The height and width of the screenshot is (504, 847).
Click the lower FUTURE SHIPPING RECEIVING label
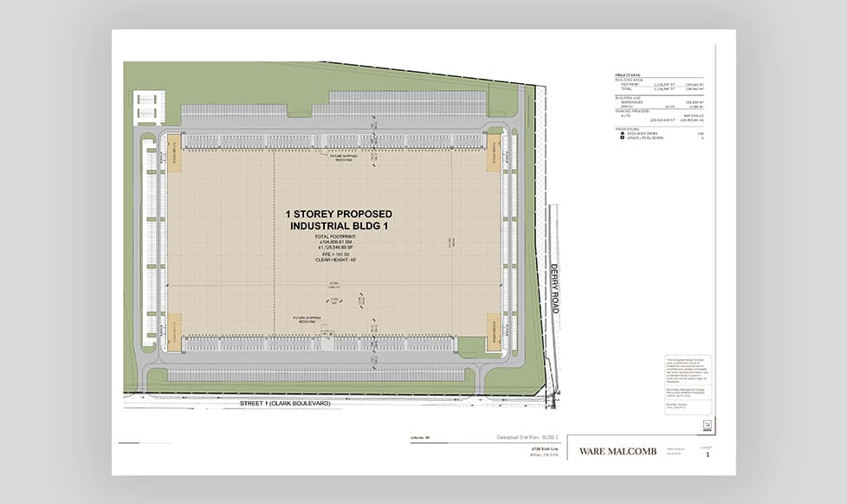click(x=309, y=319)
